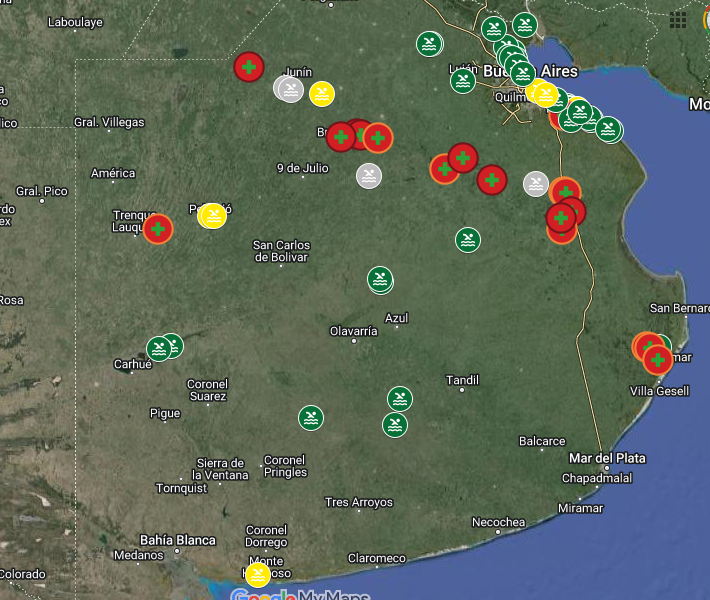Click the Gral. Villegas label
The width and height of the screenshot is (710, 600).
click(x=109, y=122)
